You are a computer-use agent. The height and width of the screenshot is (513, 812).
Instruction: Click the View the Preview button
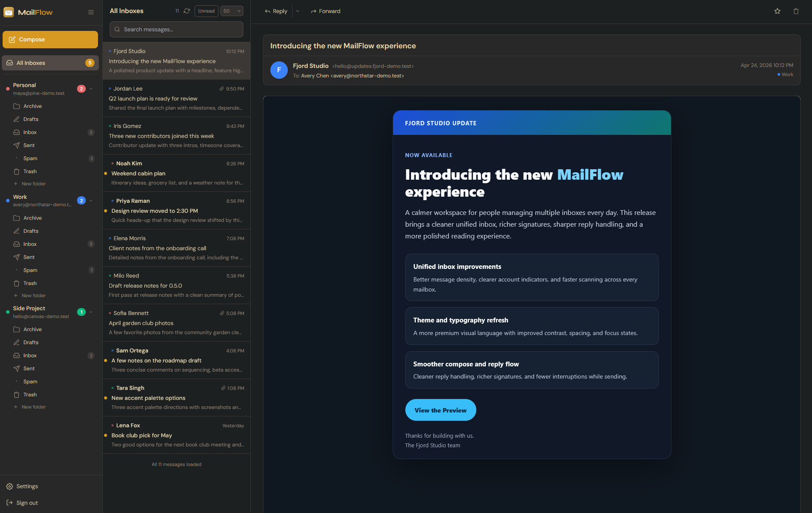pyautogui.click(x=441, y=410)
